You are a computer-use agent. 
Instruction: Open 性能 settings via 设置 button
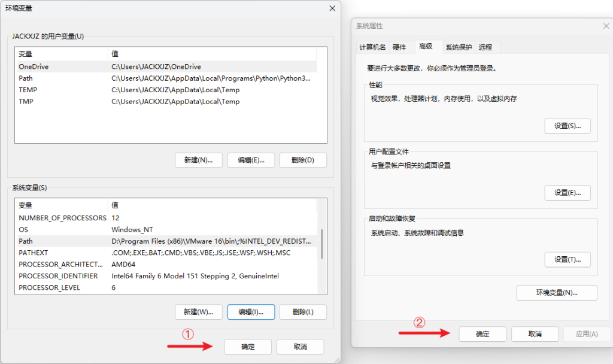click(567, 126)
